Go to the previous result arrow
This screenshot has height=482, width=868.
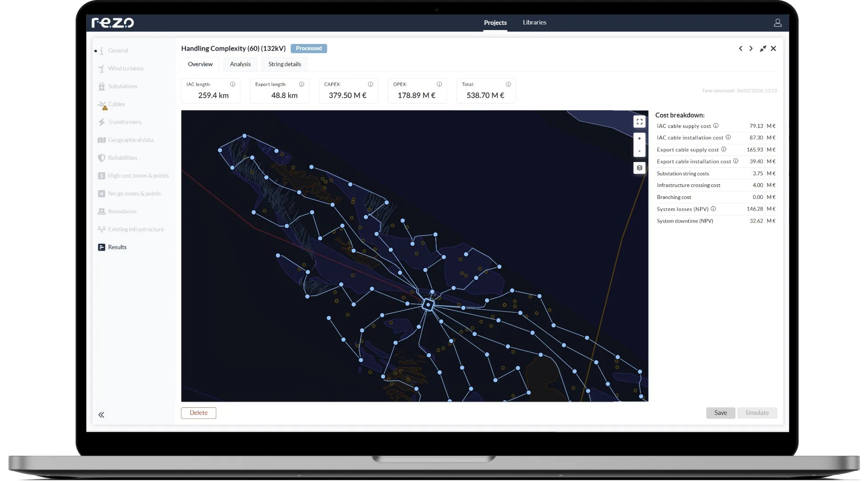point(740,48)
